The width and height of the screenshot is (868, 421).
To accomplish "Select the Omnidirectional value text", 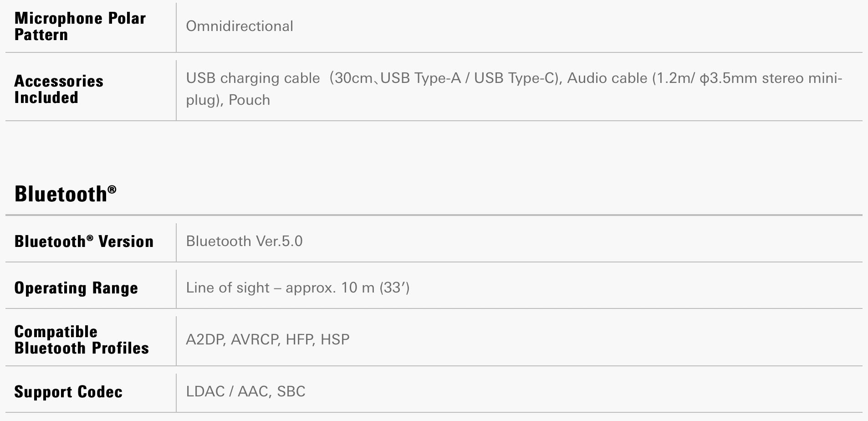I will click(x=240, y=26).
